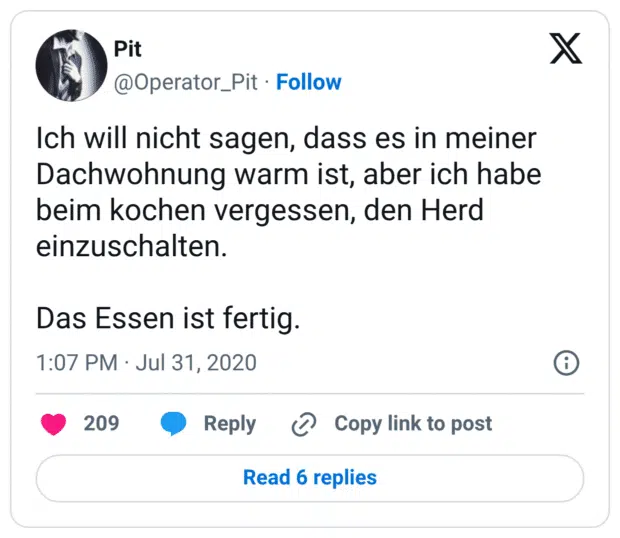Open Pit's profile picture avatar
The image size is (620, 538).
pos(71,66)
